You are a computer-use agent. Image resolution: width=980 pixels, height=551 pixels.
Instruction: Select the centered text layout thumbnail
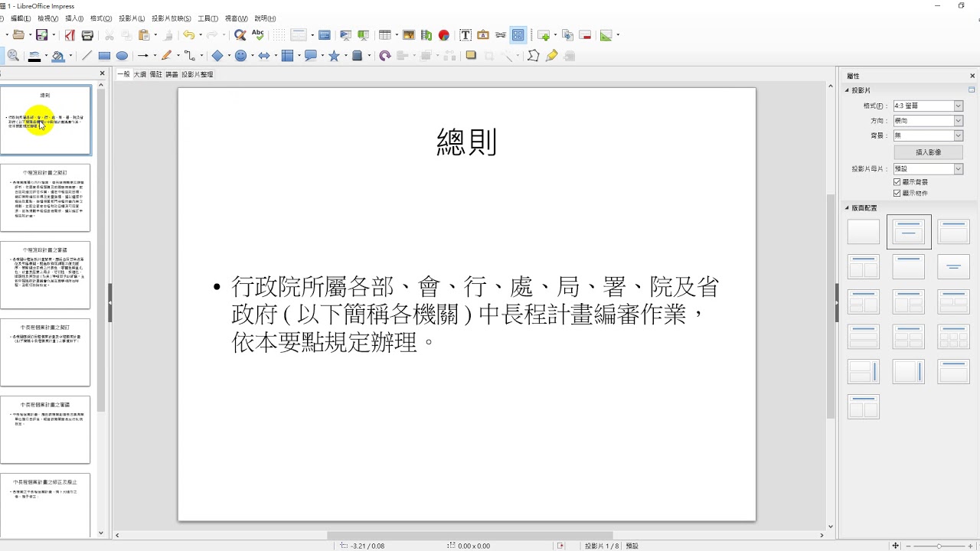point(953,267)
